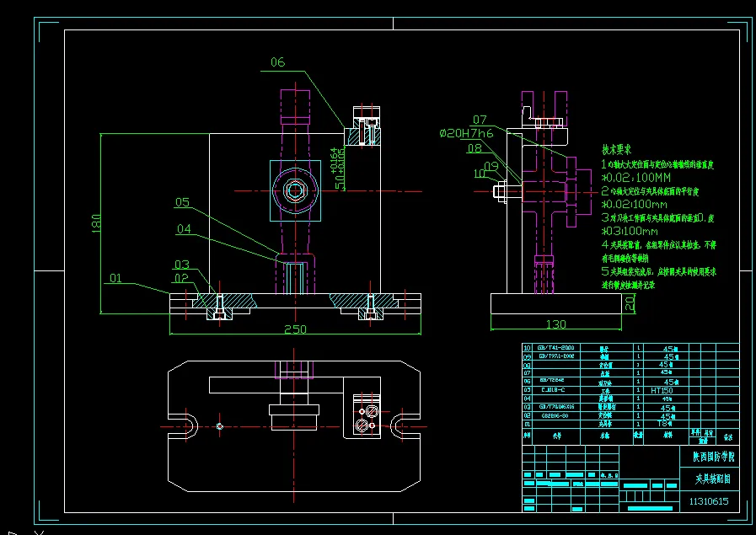Click the HT150 material cell

point(662,390)
